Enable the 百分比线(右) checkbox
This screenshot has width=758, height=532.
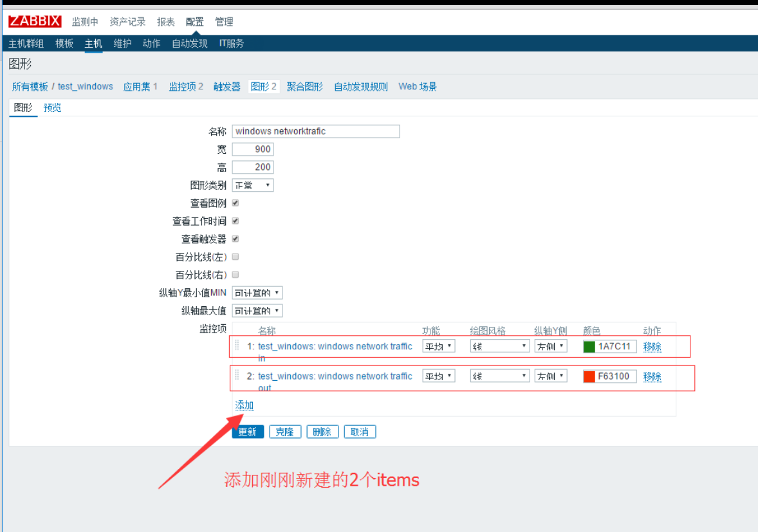pyautogui.click(x=236, y=275)
